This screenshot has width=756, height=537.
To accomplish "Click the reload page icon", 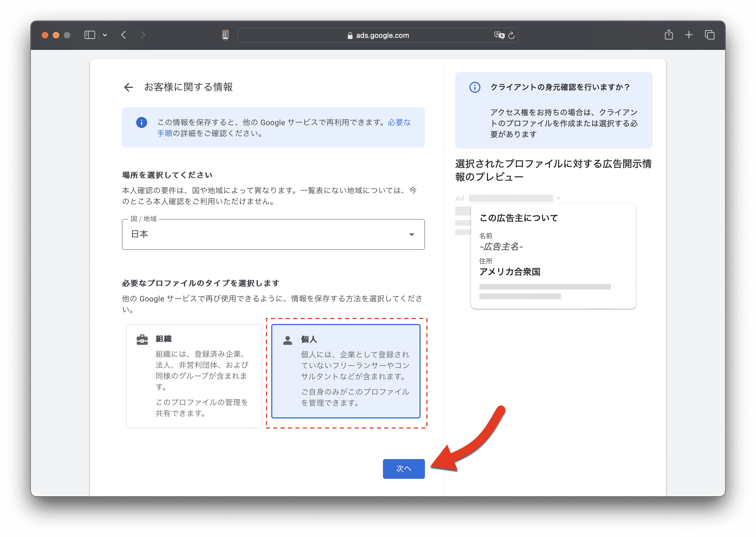I will coord(511,35).
